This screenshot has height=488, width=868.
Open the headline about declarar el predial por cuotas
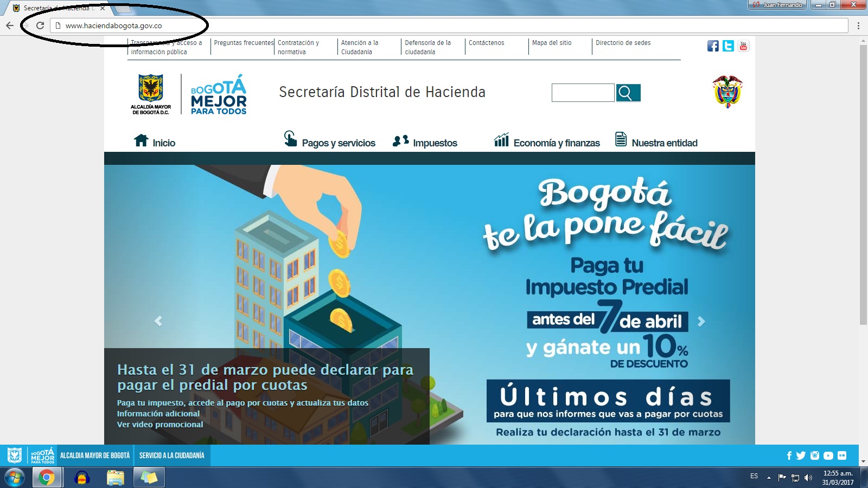(x=265, y=377)
